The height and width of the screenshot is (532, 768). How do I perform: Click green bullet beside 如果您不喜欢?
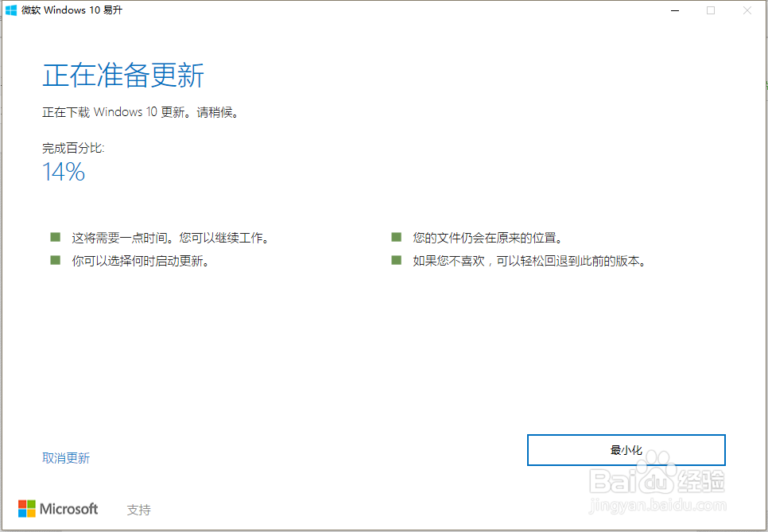click(396, 260)
